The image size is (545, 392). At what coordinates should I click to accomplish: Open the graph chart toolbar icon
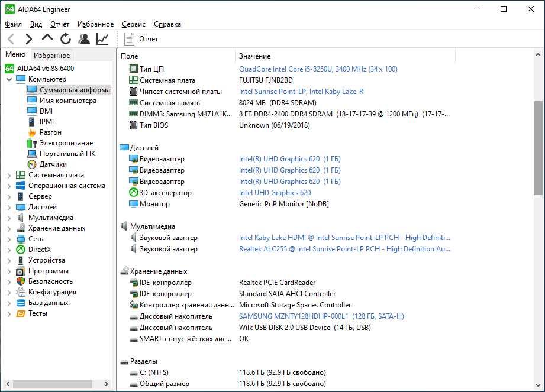tap(102, 39)
